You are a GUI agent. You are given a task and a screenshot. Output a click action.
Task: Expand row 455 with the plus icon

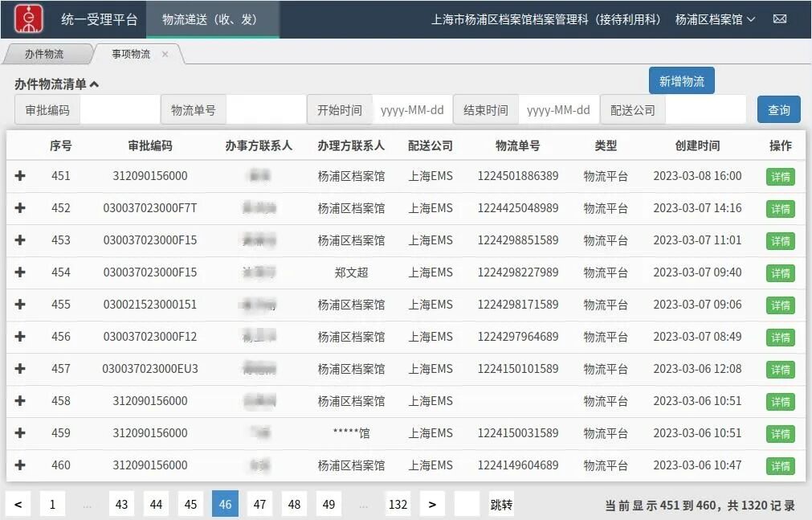(x=19, y=305)
